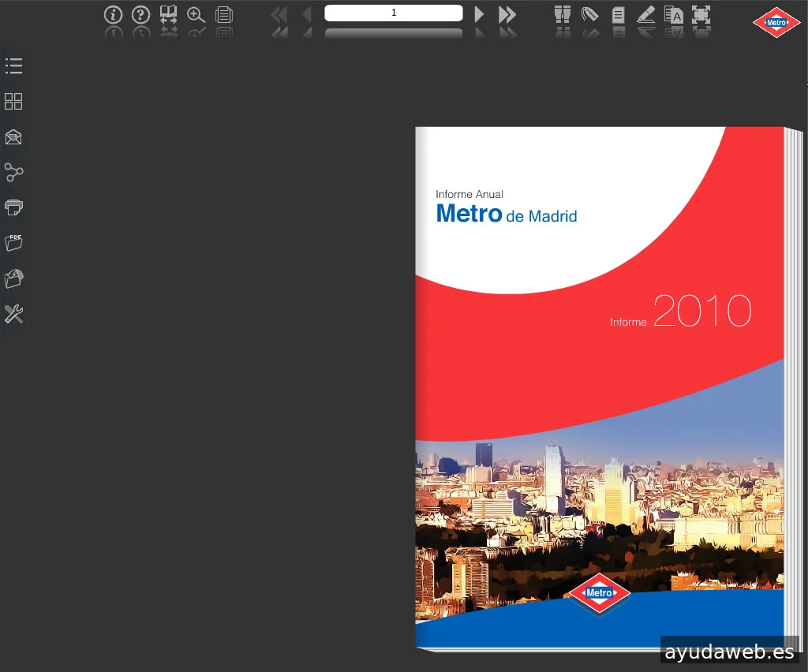This screenshot has width=808, height=672.
Task: Open the share icon in sidebar
Action: pyautogui.click(x=13, y=172)
